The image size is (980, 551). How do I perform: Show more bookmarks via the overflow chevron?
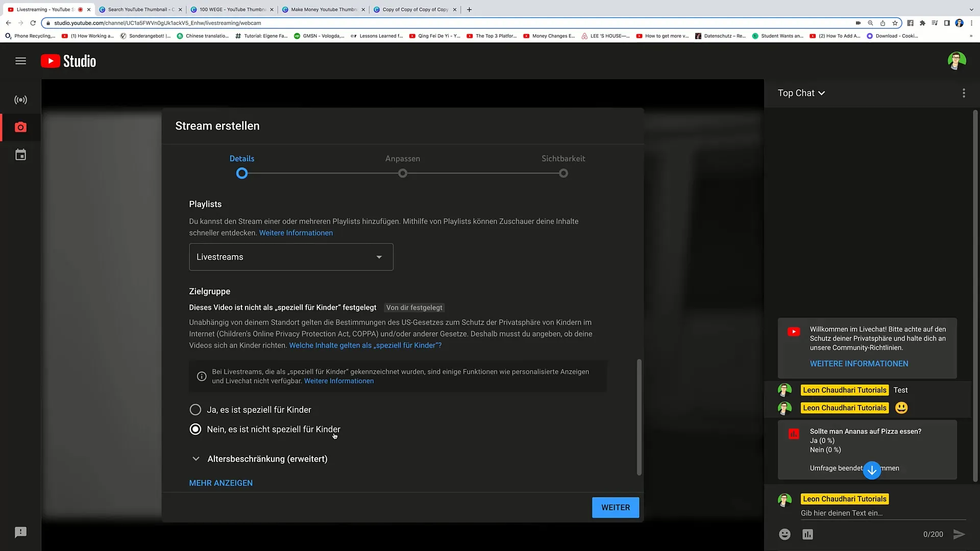(x=971, y=36)
